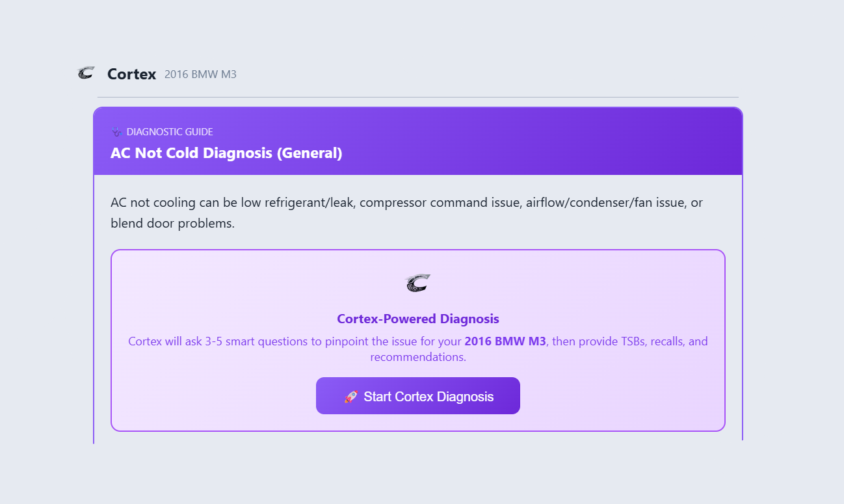Image resolution: width=844 pixels, height=504 pixels.
Task: Select the AC Not Cold Diagnosis heading
Action: (226, 153)
